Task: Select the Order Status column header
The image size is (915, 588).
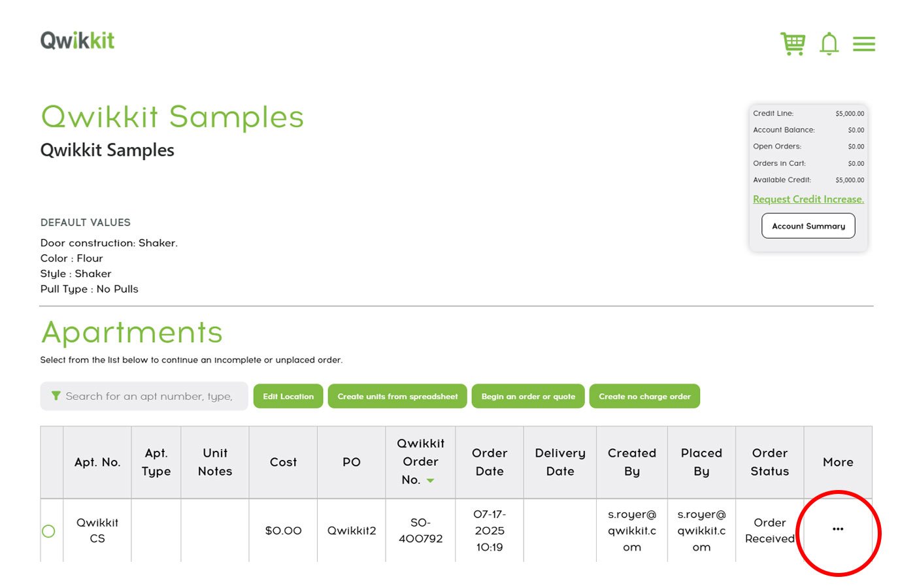Action: pos(769,462)
